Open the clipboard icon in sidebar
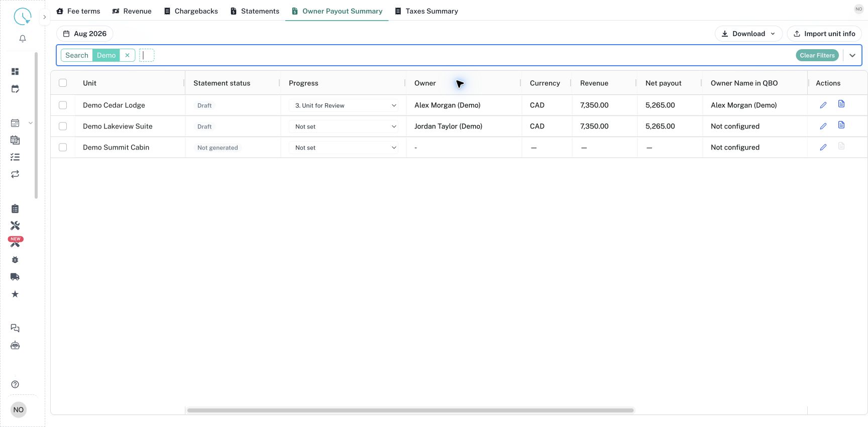Screen dimensions: 868x427 coord(15,209)
